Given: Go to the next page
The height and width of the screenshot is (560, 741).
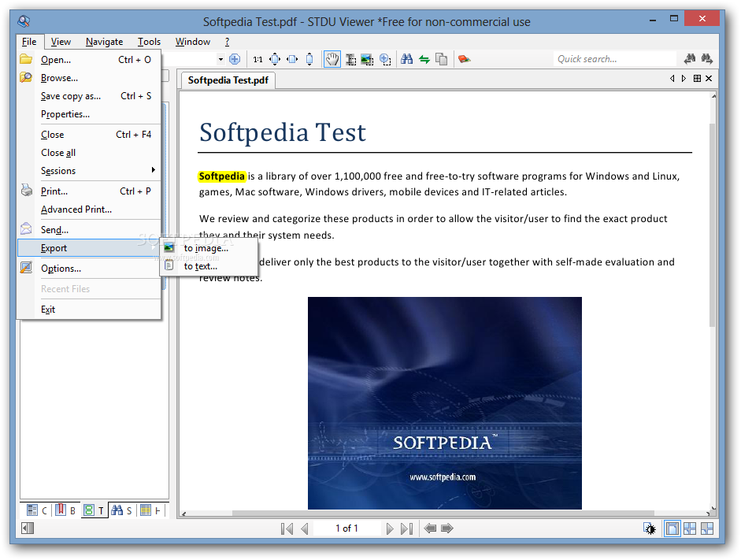Looking at the screenshot, I should click(390, 528).
